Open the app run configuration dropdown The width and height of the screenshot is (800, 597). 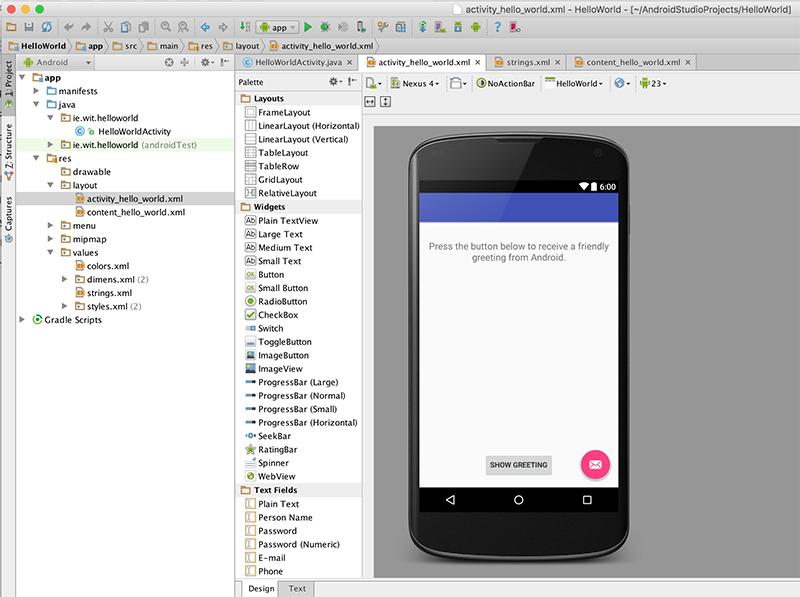click(x=278, y=27)
